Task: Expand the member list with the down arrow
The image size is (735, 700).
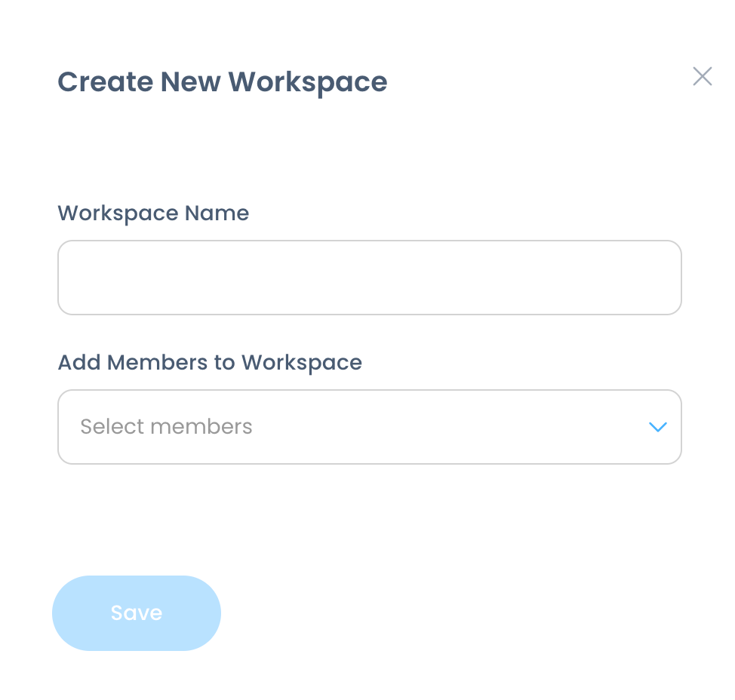Action: pyautogui.click(x=658, y=427)
